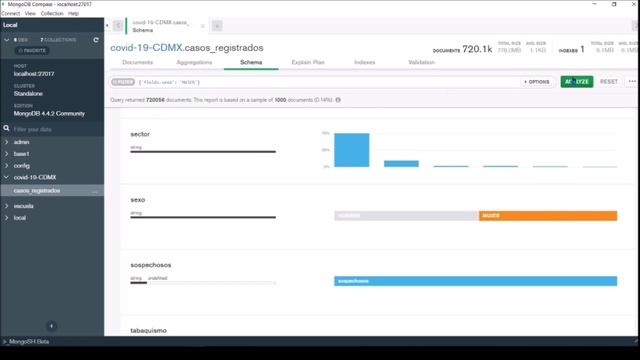Open a new tab with plus icon
The height and width of the screenshot is (360, 640).
217,26
